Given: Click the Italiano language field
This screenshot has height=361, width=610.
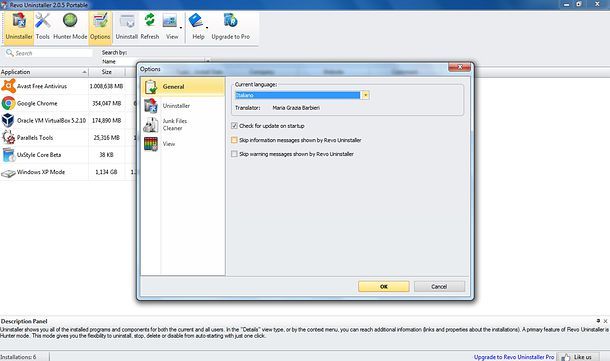Looking at the screenshot, I should pyautogui.click(x=298, y=95).
